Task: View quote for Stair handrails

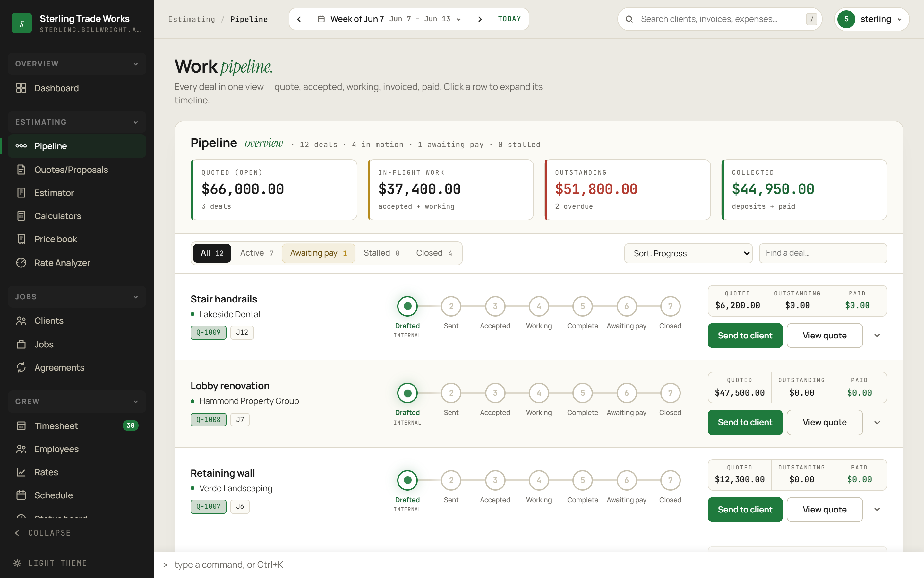Action: click(825, 336)
